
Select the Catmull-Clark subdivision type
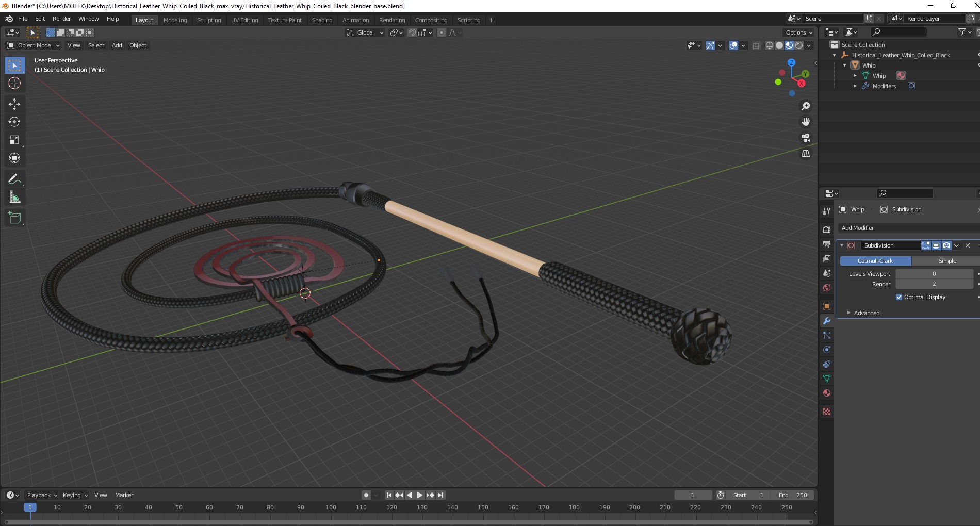[x=875, y=261]
